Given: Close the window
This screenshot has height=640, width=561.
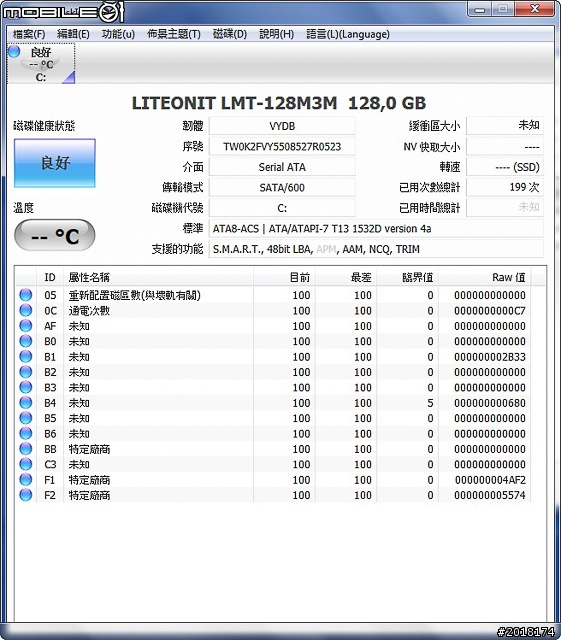Looking at the screenshot, I should (x=534, y=9).
